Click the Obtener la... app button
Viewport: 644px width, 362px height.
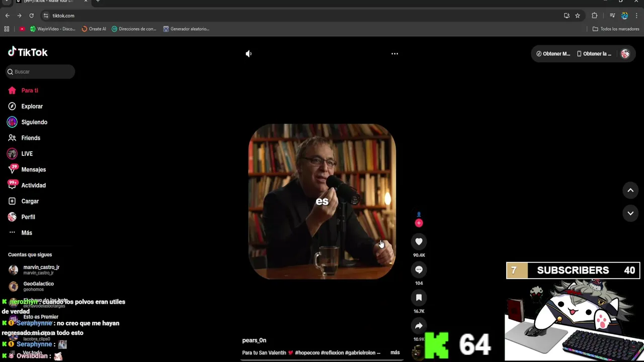[x=594, y=54]
